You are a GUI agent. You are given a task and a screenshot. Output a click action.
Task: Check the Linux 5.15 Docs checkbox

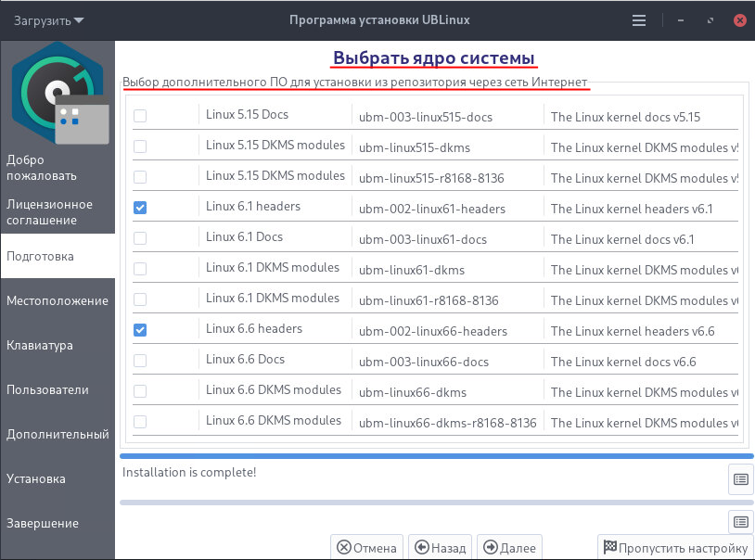point(140,116)
